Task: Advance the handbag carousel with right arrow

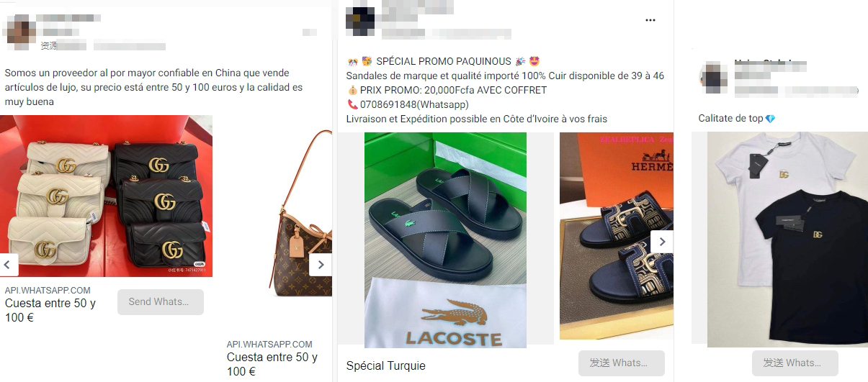Action: (x=321, y=265)
